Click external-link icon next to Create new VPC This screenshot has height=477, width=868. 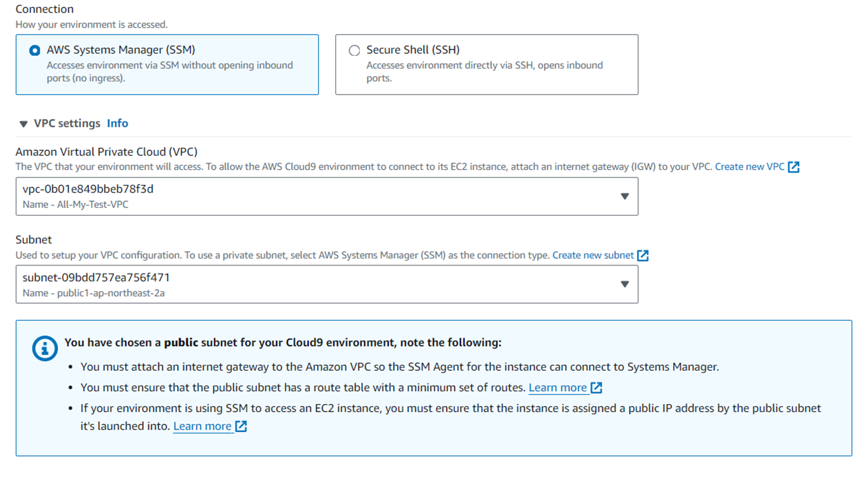pyautogui.click(x=793, y=167)
